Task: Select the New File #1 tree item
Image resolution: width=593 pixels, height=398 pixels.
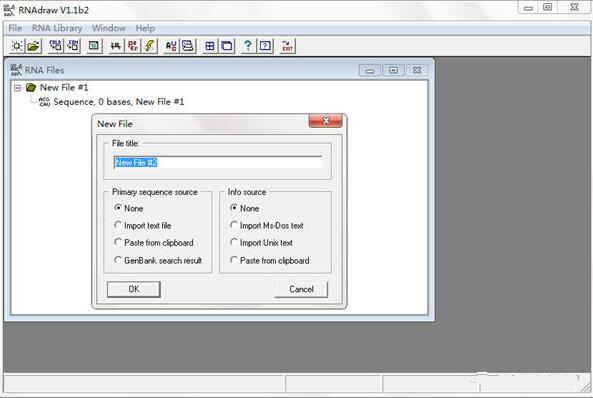Action: pyautogui.click(x=64, y=87)
